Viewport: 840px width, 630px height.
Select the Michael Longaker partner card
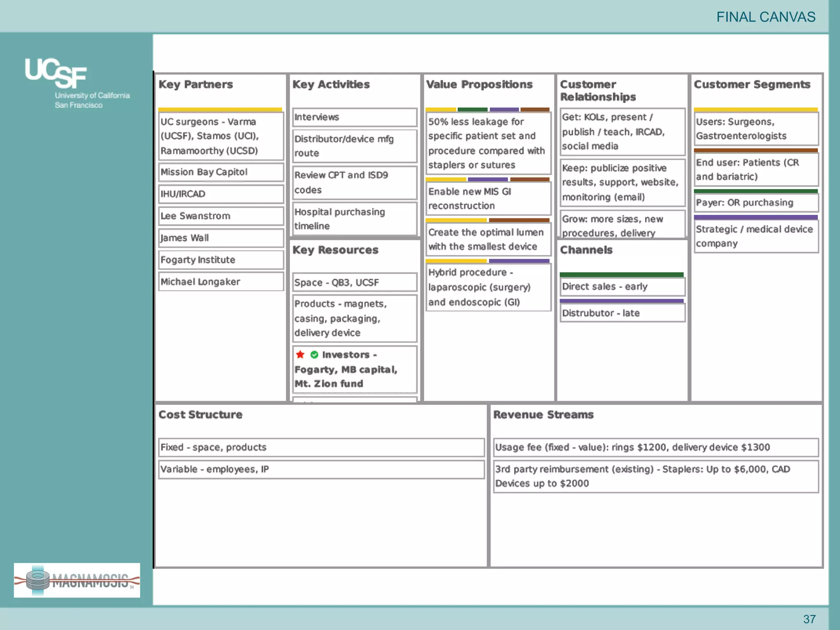(x=221, y=282)
